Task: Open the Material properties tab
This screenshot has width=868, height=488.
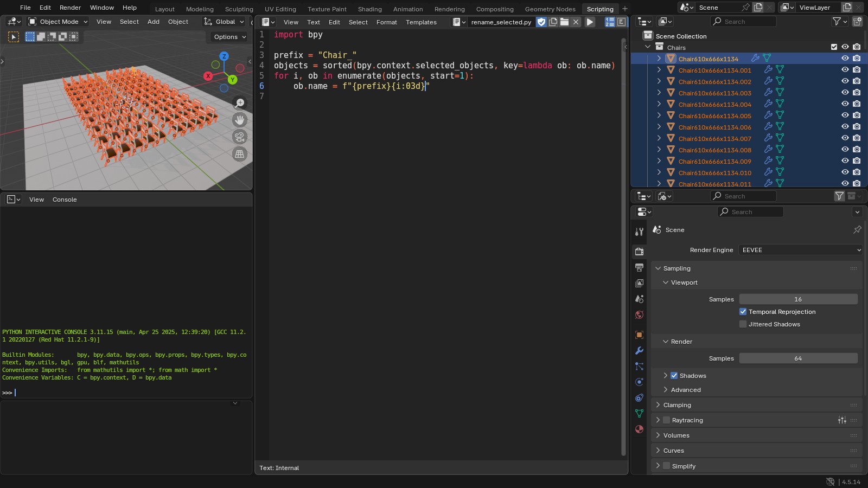Action: 639,429
